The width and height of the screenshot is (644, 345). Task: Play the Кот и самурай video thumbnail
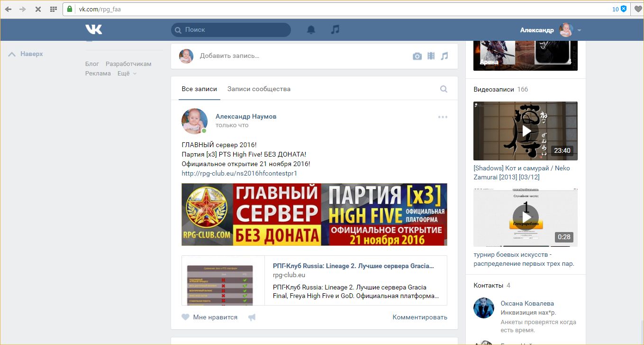pyautogui.click(x=525, y=131)
